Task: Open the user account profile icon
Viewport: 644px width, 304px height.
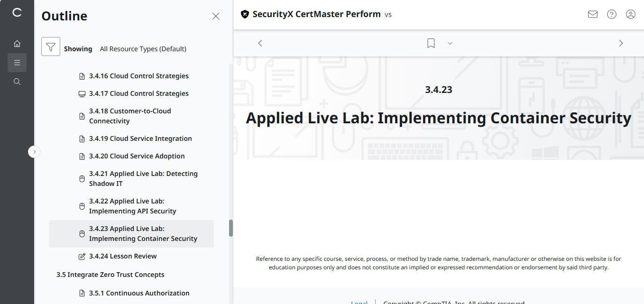Action: 630,14
